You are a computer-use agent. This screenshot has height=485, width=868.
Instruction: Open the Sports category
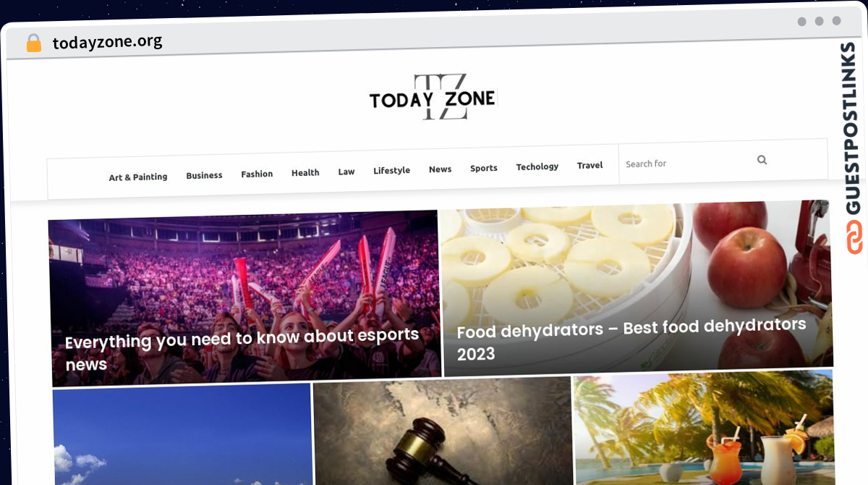pos(484,168)
